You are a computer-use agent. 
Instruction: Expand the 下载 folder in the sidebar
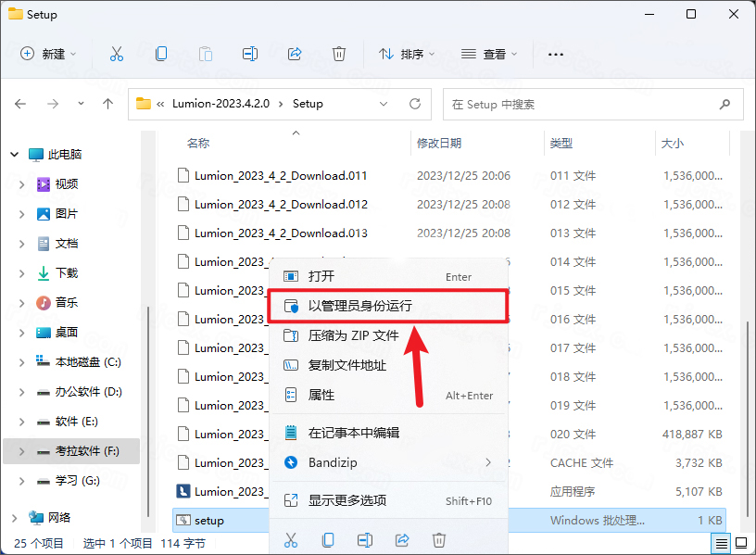[x=21, y=273]
